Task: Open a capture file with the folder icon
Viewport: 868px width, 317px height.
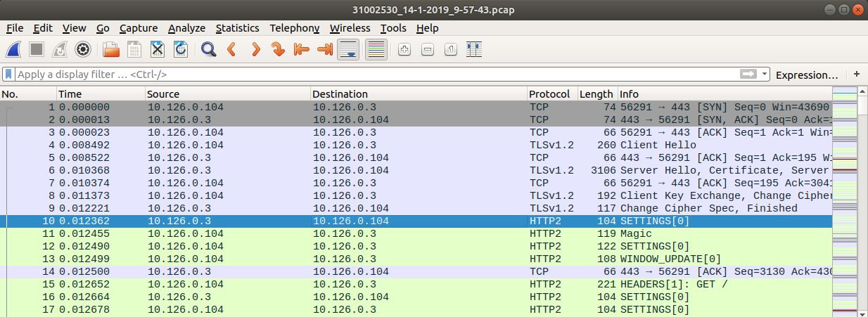Action: tap(111, 49)
